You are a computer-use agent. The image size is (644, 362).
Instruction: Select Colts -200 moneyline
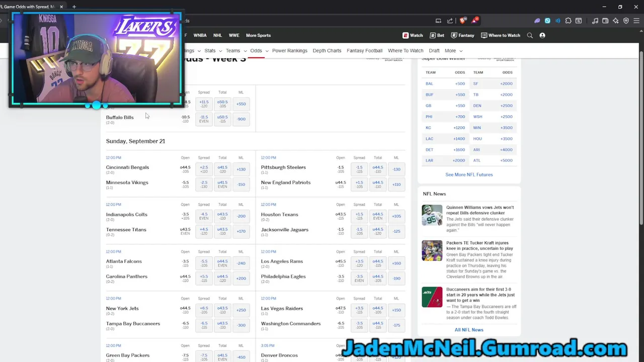click(241, 216)
